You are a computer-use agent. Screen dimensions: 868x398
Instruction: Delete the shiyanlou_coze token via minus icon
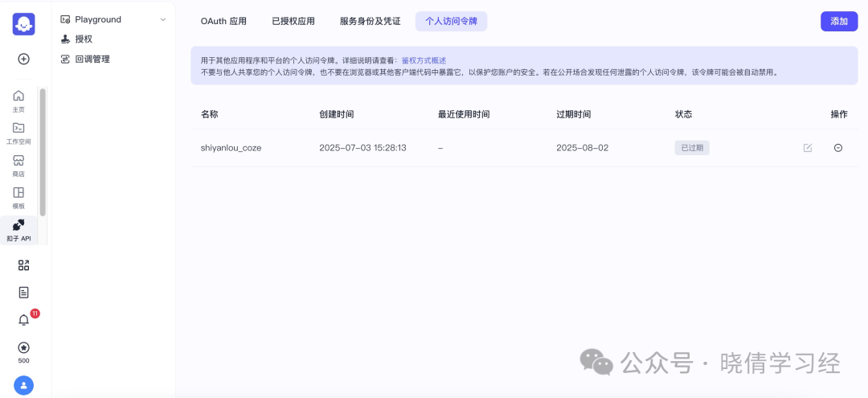click(838, 148)
